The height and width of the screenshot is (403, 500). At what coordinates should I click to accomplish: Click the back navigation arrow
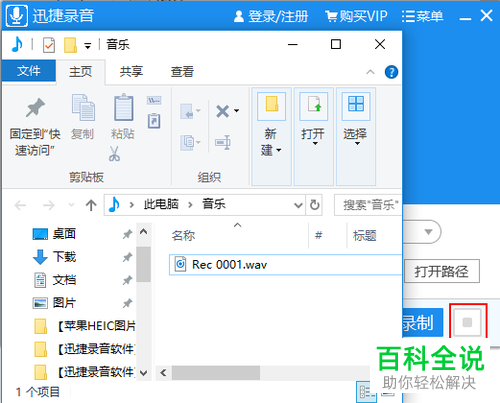tap(21, 205)
